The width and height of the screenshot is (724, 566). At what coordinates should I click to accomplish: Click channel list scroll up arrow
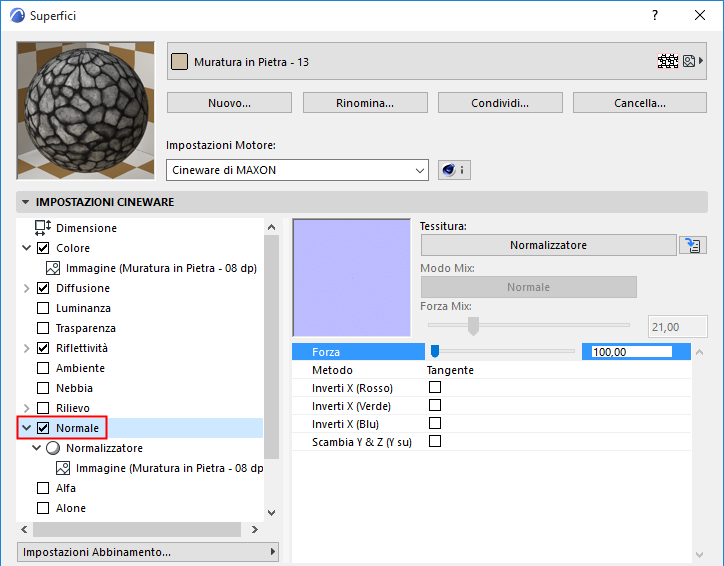pyautogui.click(x=272, y=227)
